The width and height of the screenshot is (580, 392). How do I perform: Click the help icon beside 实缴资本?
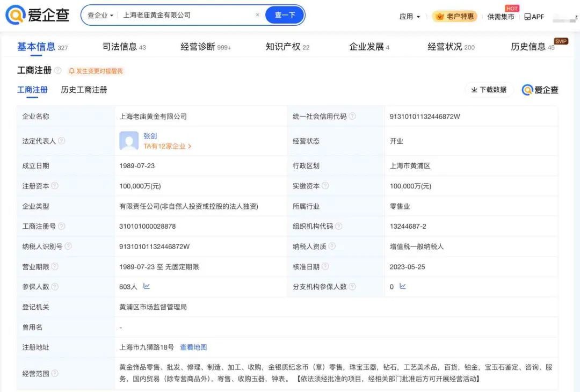coord(325,186)
